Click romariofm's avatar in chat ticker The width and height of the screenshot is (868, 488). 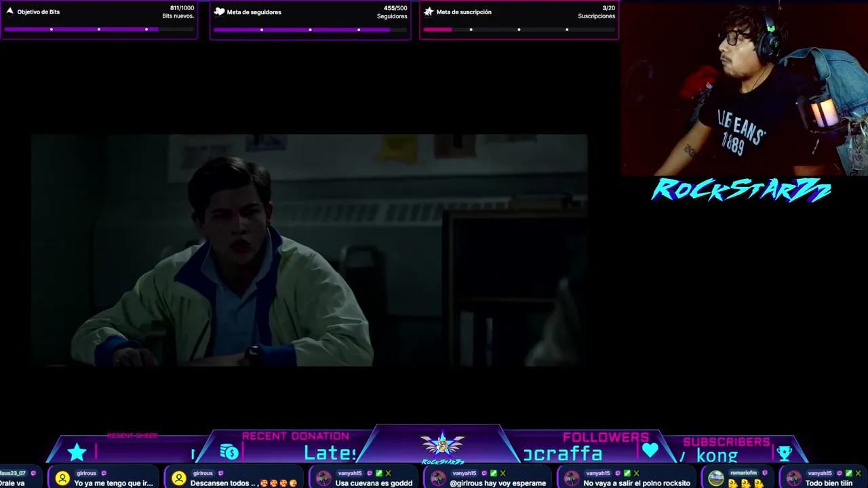click(716, 479)
